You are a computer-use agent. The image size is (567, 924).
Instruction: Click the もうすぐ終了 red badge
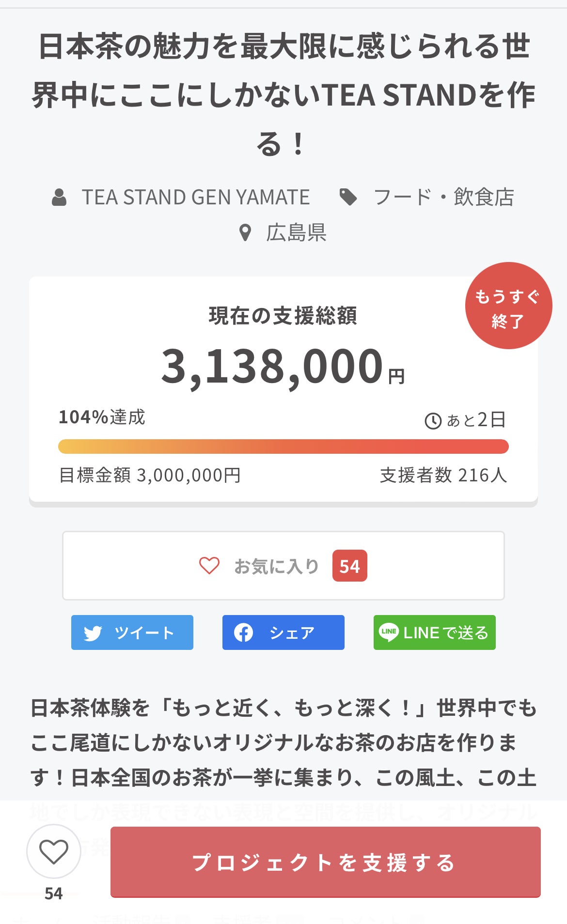coord(508,306)
